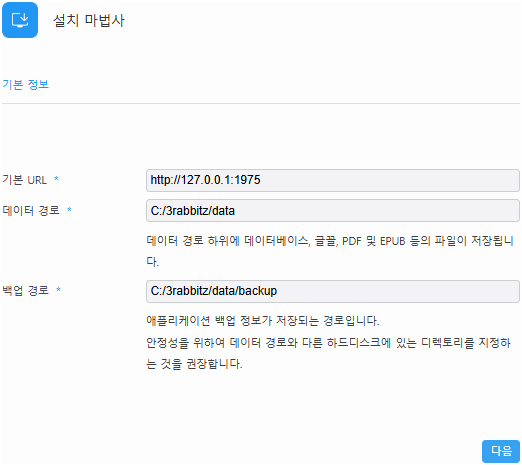This screenshot has height=465, width=522.
Task: Select the 기본 정보 section tab
Action: click(26, 84)
